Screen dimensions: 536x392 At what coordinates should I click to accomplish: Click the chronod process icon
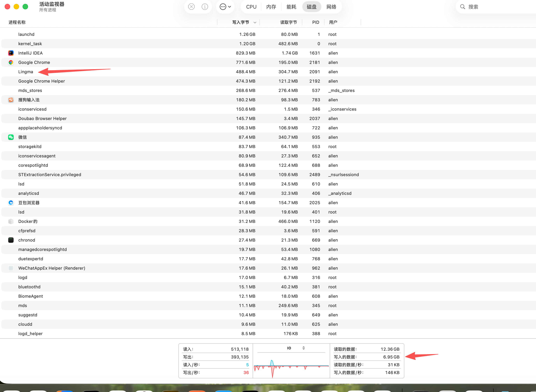(x=11, y=240)
